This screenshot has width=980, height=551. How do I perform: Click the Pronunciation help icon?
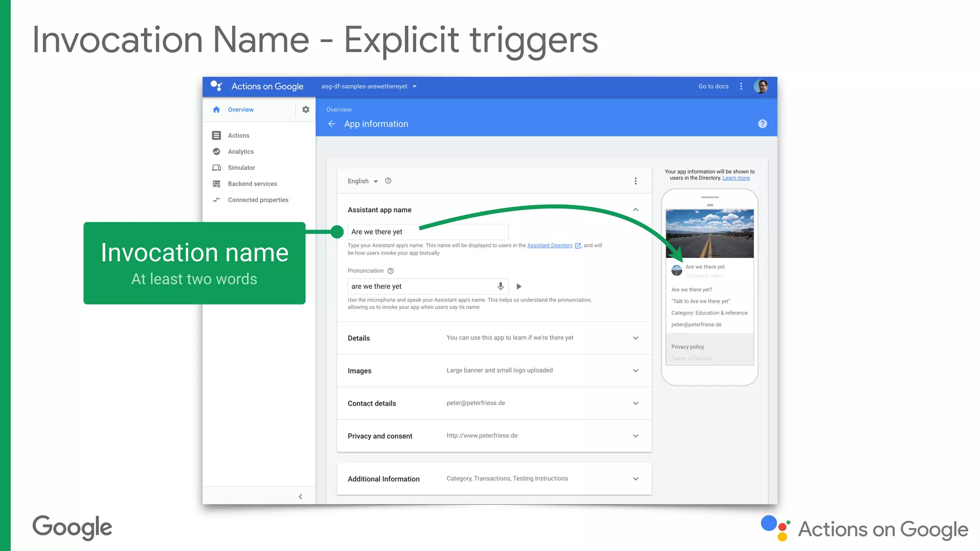click(390, 271)
